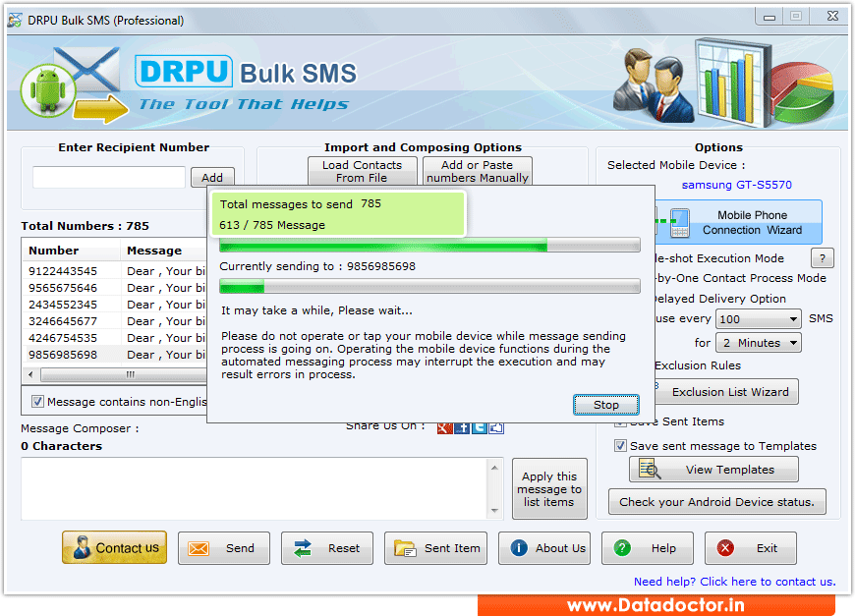Viewport: 855px width, 616px height.
Task: Click the Reset button
Action: click(x=327, y=548)
